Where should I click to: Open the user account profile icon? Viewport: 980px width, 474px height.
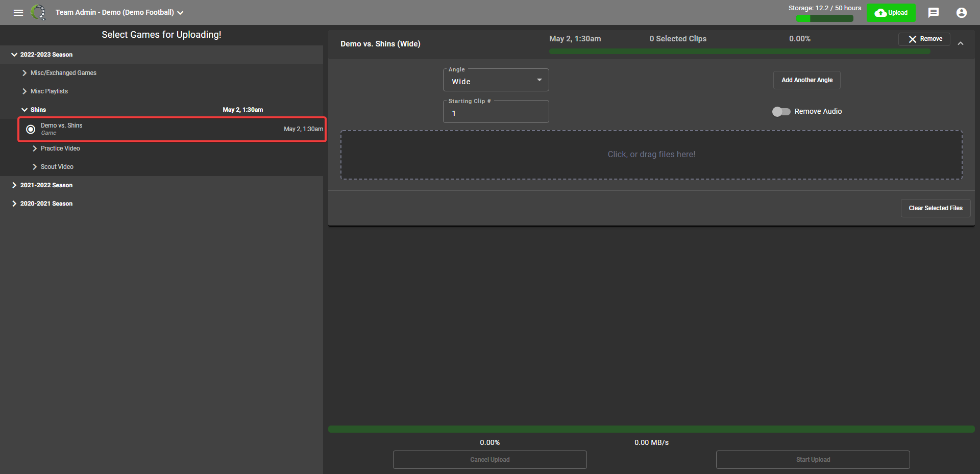962,13
